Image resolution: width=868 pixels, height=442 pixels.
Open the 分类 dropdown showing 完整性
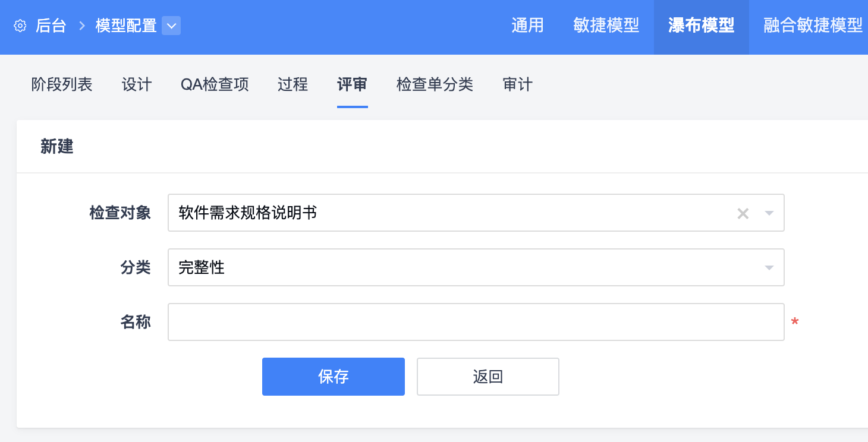coord(476,267)
